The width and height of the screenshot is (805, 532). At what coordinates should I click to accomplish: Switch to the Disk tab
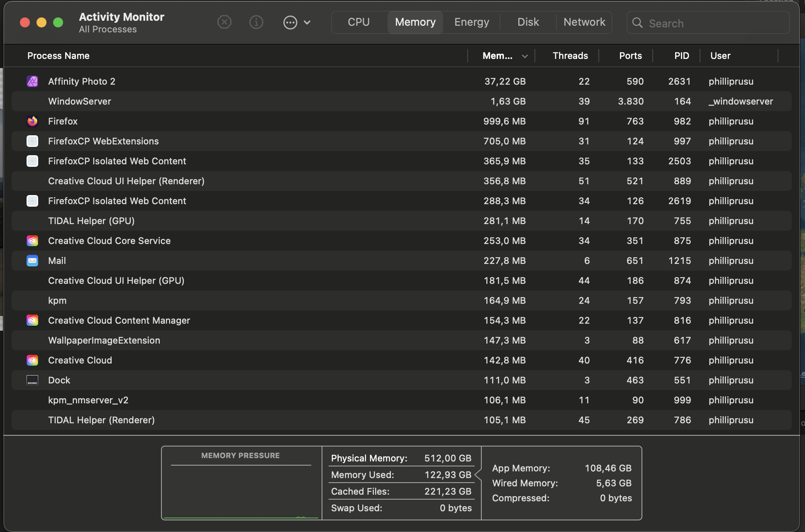pos(528,22)
